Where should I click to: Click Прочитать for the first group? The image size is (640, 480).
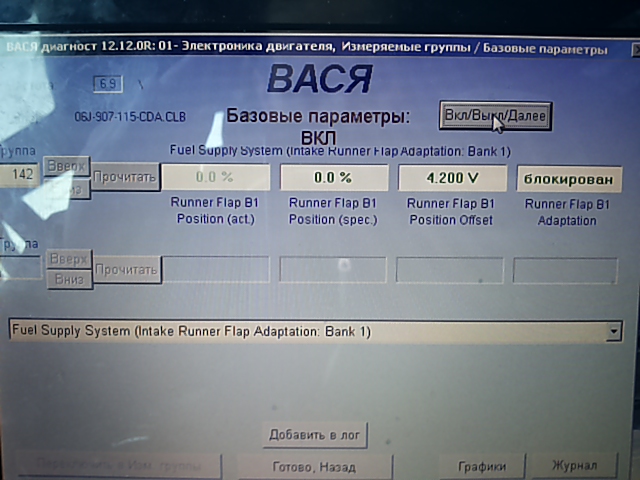(126, 177)
